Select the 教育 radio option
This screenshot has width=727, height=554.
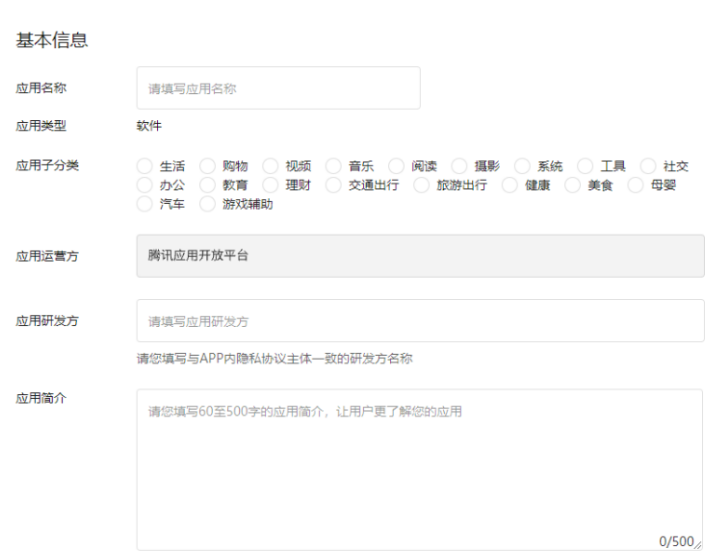point(208,185)
